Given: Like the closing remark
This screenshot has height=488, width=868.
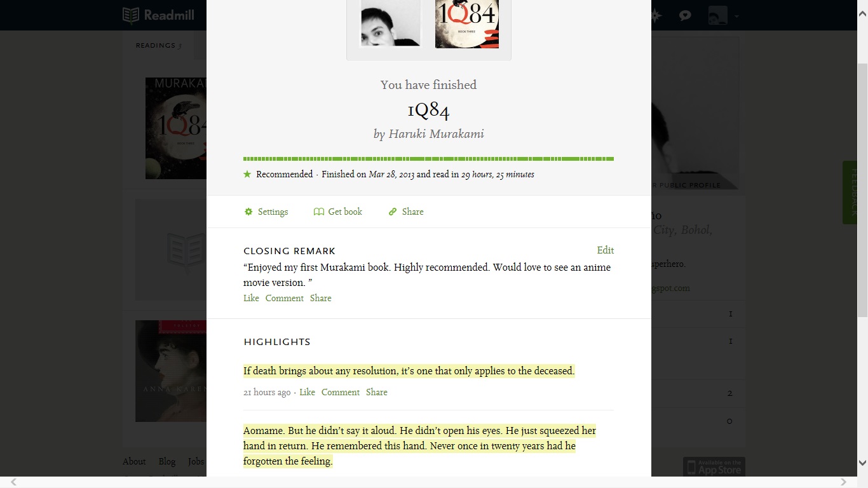Looking at the screenshot, I should click(x=251, y=298).
